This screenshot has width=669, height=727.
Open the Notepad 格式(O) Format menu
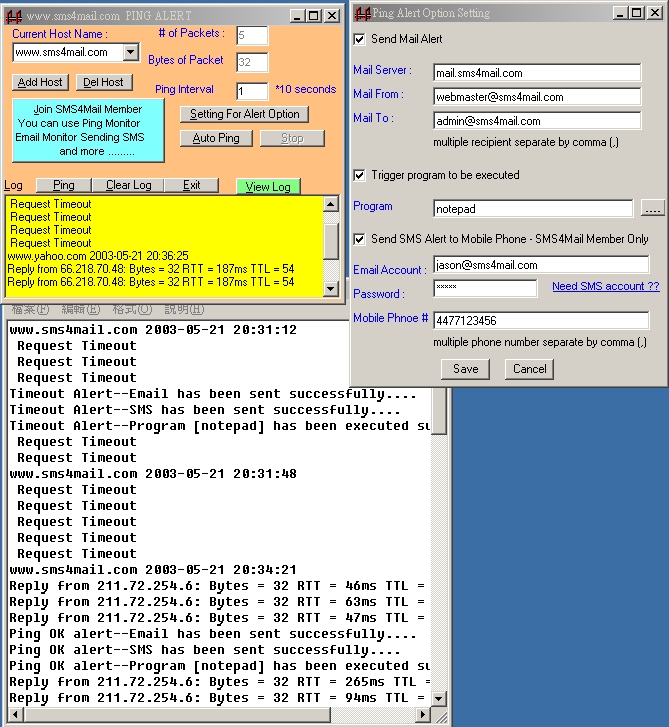pos(133,309)
